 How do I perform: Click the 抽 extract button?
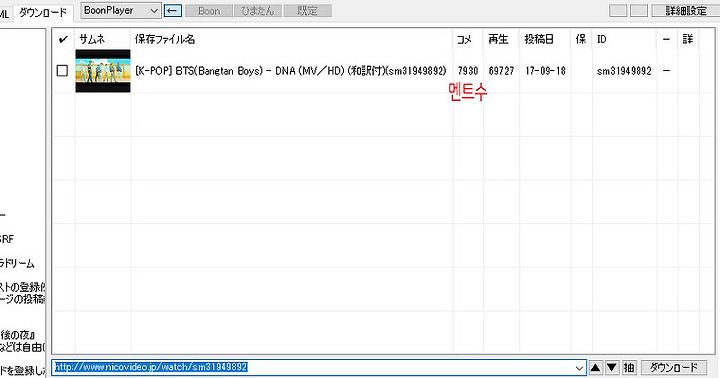[x=629, y=368]
